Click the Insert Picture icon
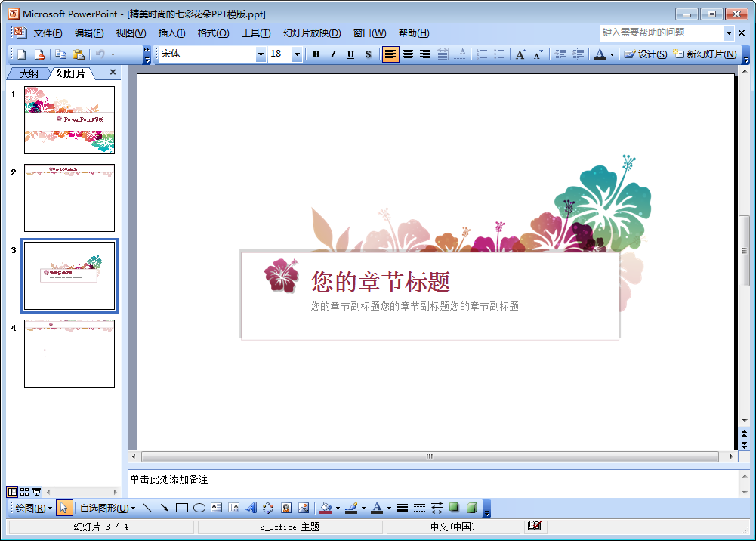Screen dimensions: 756x541 (x=304, y=508)
